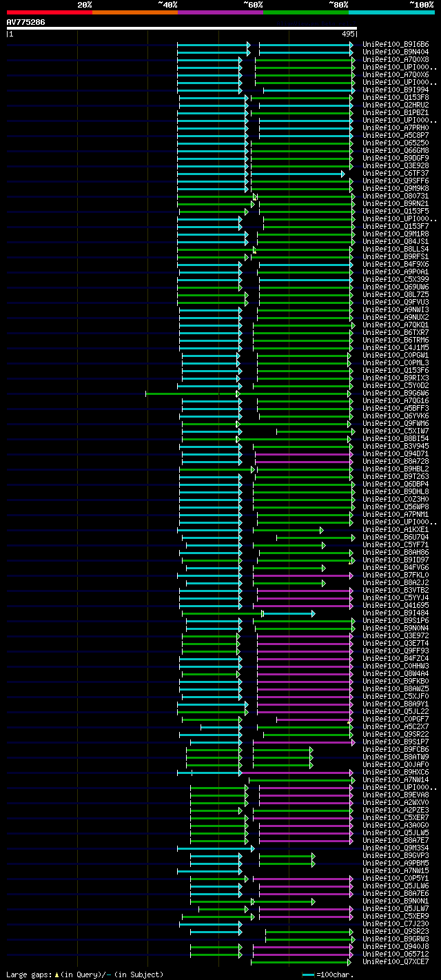Image resolution: width=441 pixels, height=980 pixels.
Task: Select the UniRef100_B4FVG6 label
Action: click(396, 567)
